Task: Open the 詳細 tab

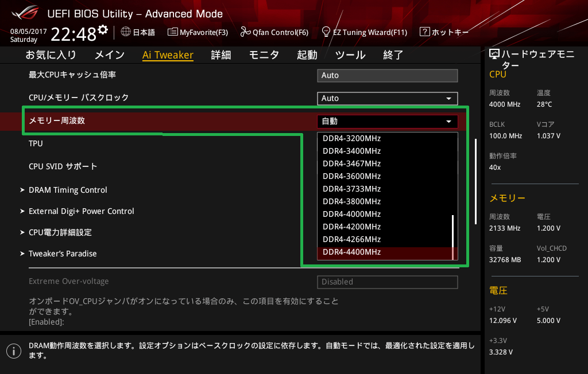Action: [x=221, y=55]
